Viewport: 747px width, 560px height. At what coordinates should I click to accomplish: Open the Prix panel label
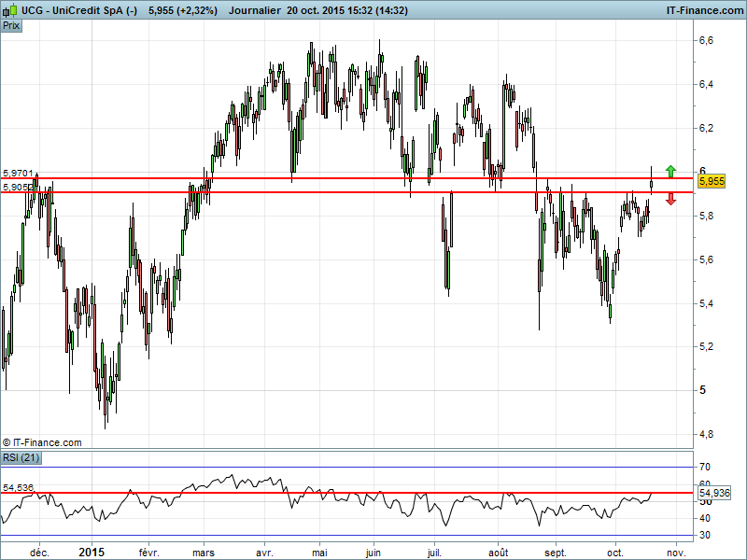tap(11, 25)
